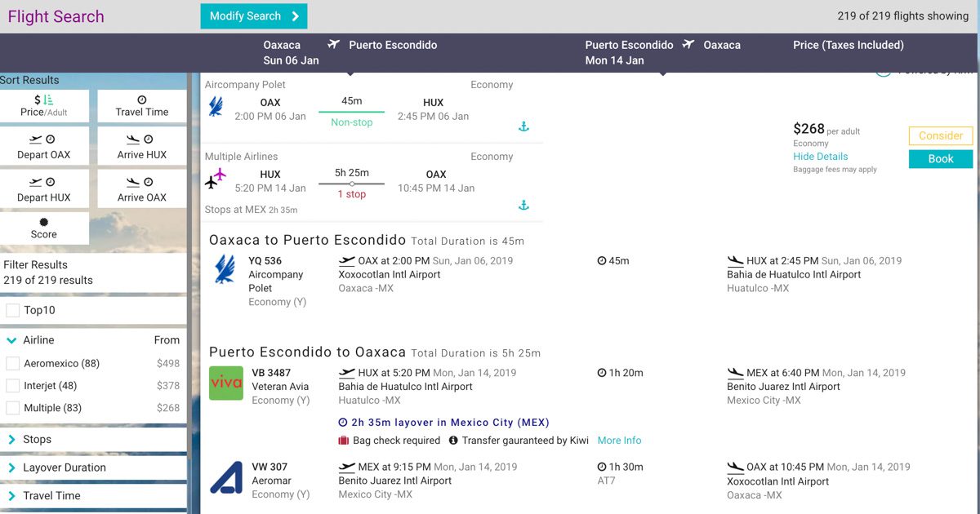Sort by Depart HUX time

(44, 190)
